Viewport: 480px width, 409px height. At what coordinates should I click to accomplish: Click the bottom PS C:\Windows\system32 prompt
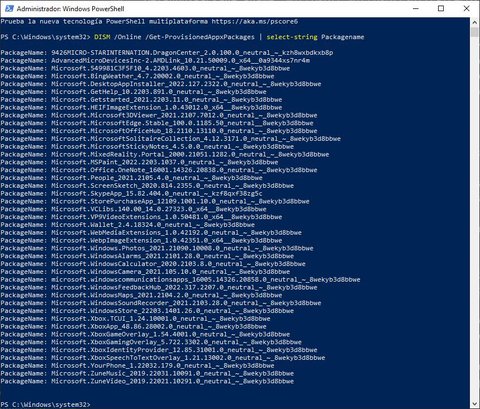pyautogui.click(x=45, y=405)
